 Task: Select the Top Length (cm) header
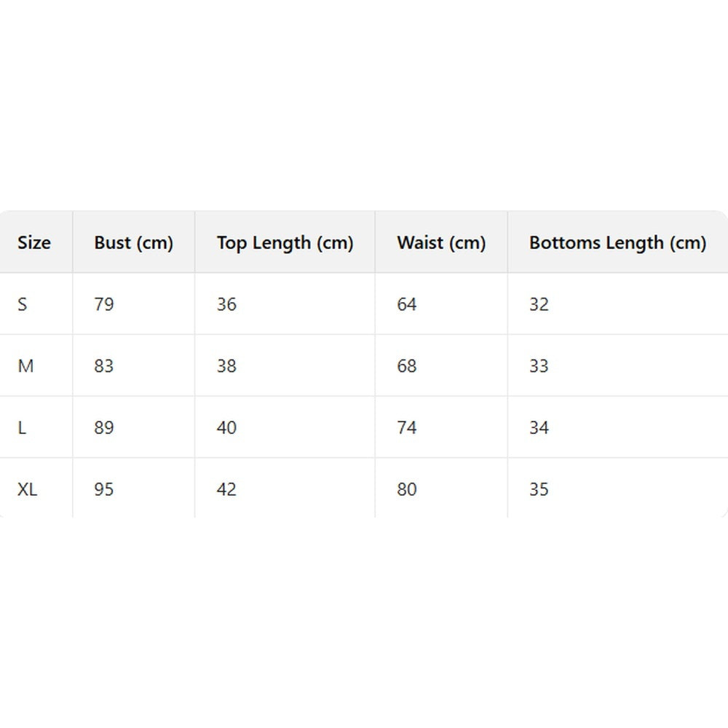[x=285, y=242]
